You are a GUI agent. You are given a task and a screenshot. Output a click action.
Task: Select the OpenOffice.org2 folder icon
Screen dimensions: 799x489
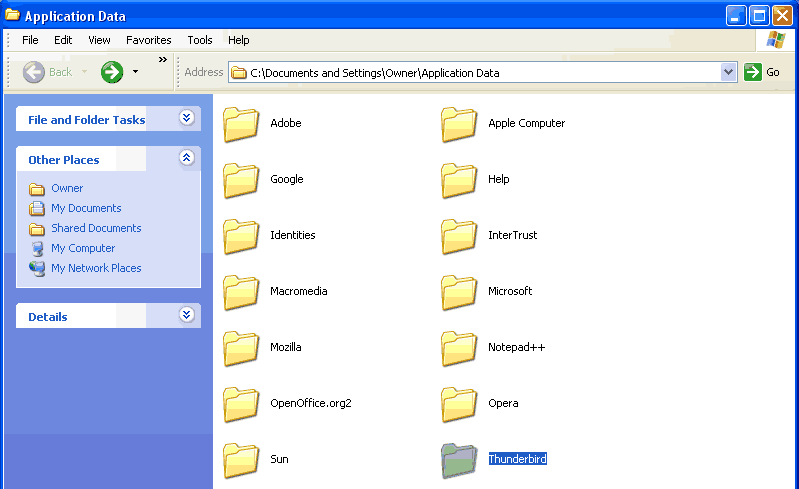click(241, 404)
